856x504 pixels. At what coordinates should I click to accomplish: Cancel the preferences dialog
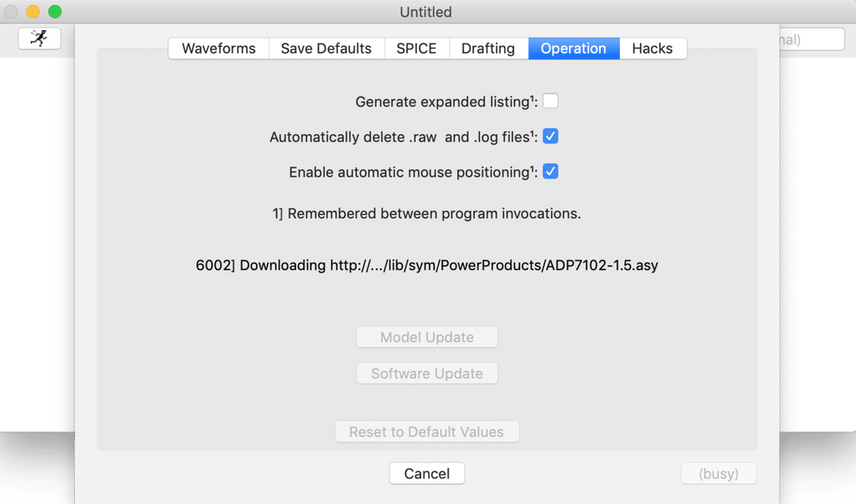point(427,474)
